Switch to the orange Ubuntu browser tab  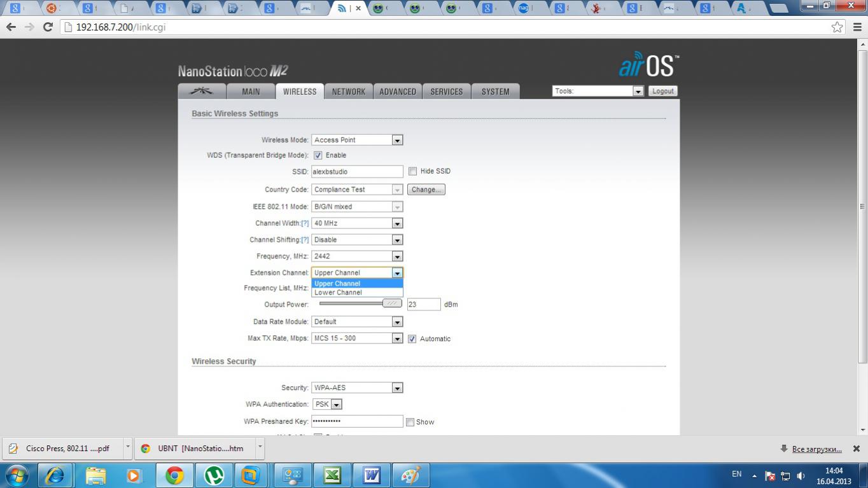pos(53,8)
